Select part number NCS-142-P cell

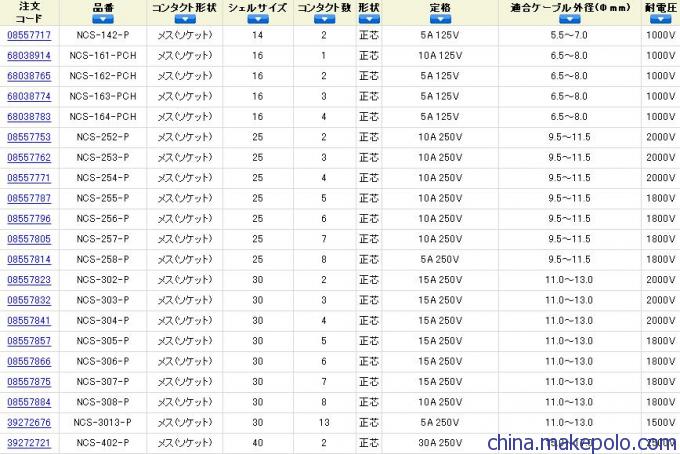103,35
